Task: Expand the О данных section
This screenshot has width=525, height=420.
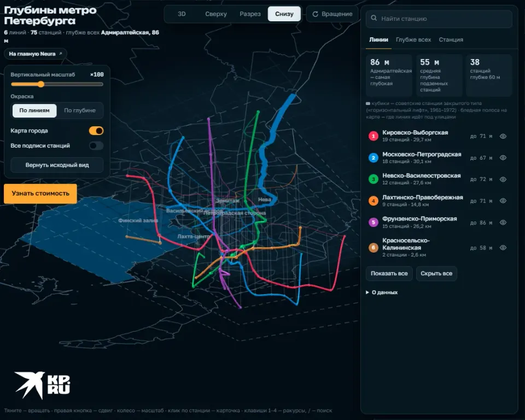Action: [382, 293]
